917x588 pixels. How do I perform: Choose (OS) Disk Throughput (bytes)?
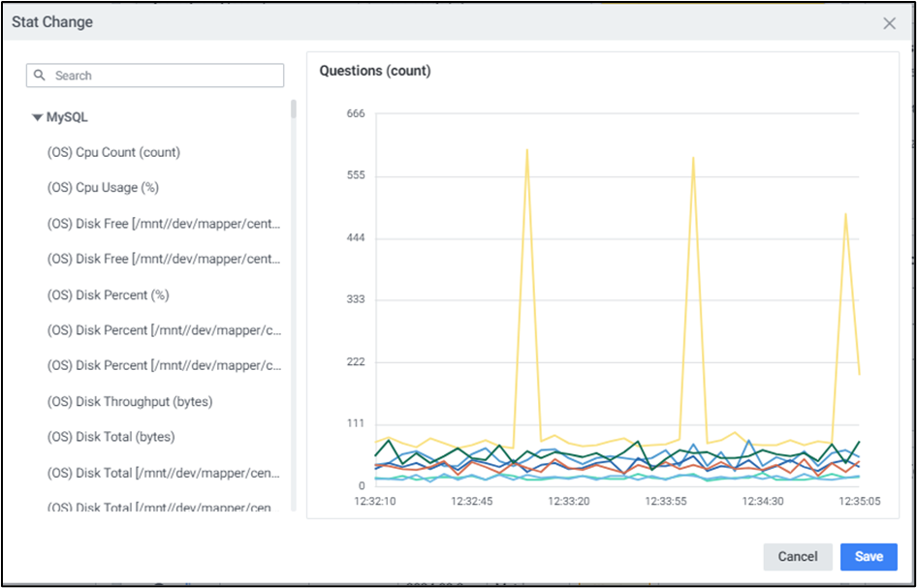click(130, 401)
